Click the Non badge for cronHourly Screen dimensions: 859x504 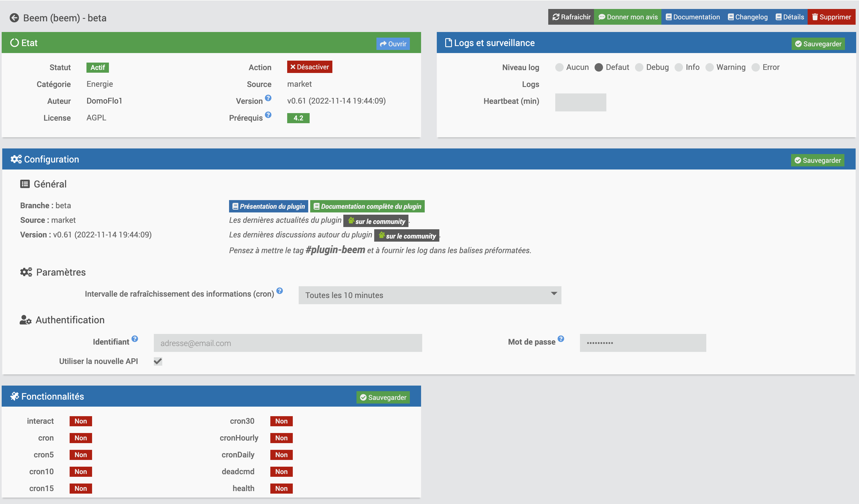[x=282, y=438]
